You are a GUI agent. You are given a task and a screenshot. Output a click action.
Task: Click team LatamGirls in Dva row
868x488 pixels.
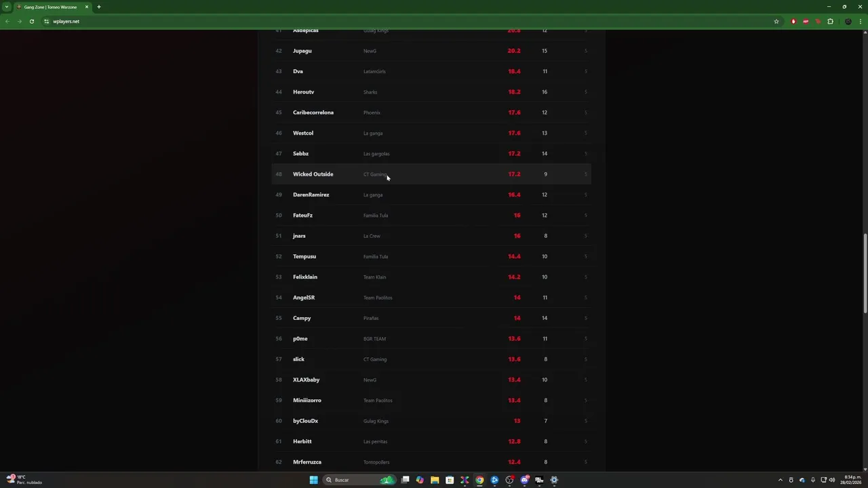click(x=374, y=71)
